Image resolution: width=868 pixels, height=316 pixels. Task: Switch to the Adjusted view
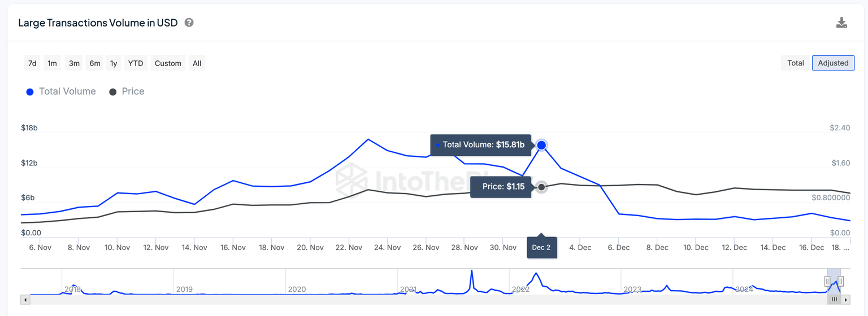click(833, 63)
